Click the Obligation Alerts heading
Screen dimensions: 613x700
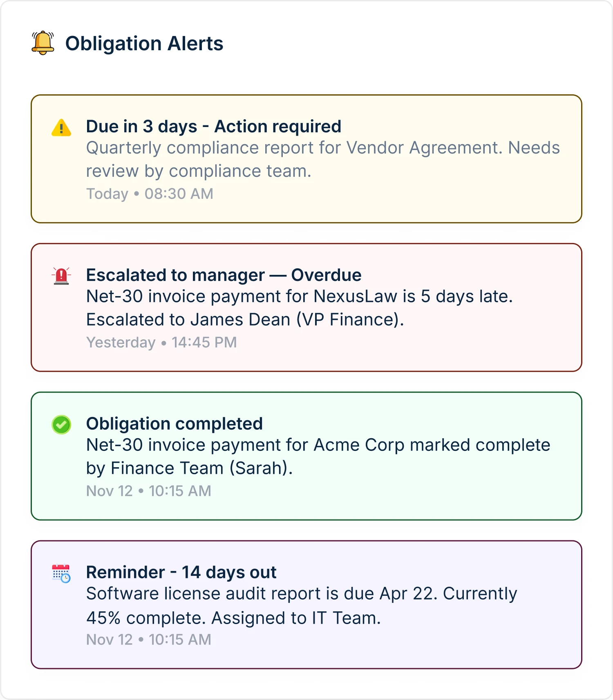(145, 42)
